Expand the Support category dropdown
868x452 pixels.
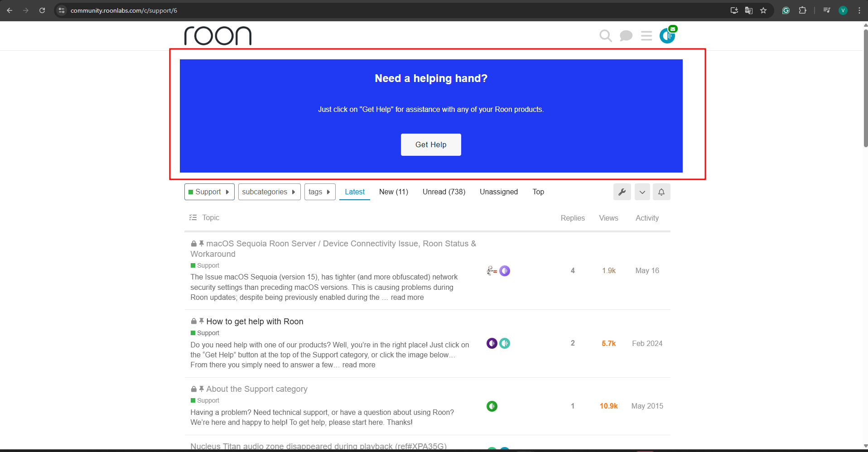209,192
